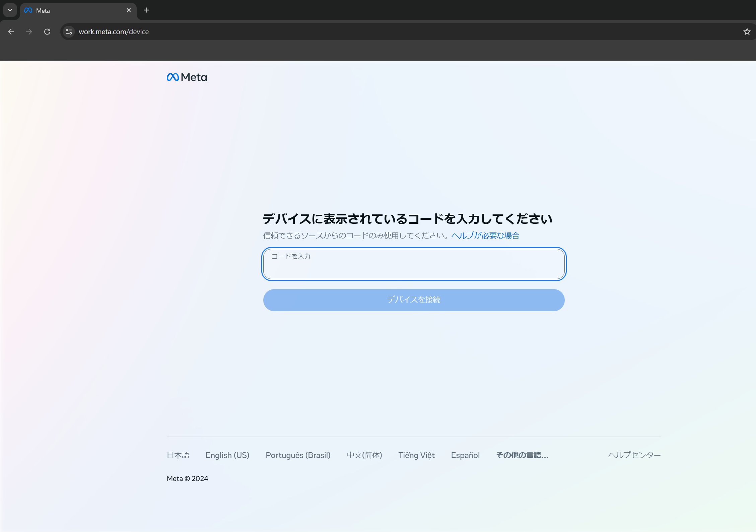Click the browser back arrow
This screenshot has width=756, height=532.
[11, 31]
